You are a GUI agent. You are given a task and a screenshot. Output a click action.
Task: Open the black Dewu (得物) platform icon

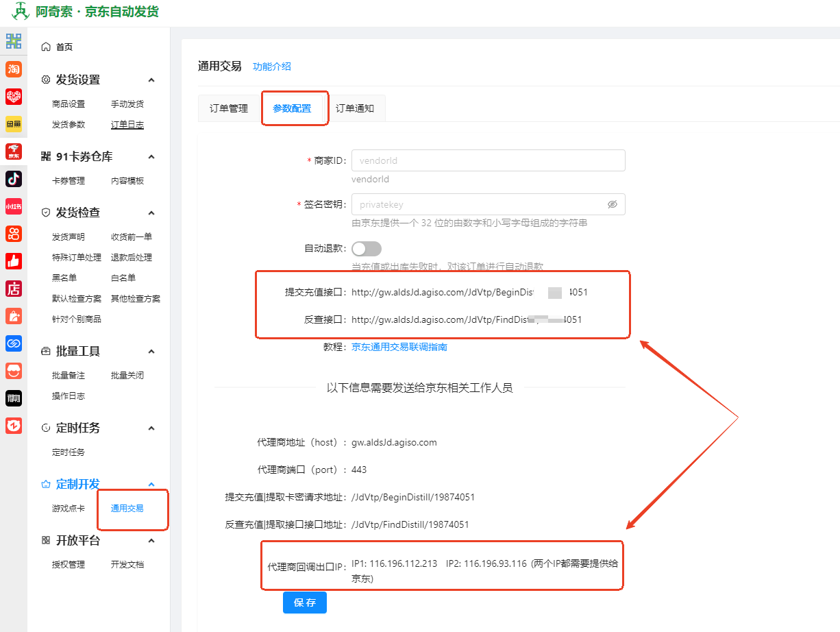click(x=14, y=398)
